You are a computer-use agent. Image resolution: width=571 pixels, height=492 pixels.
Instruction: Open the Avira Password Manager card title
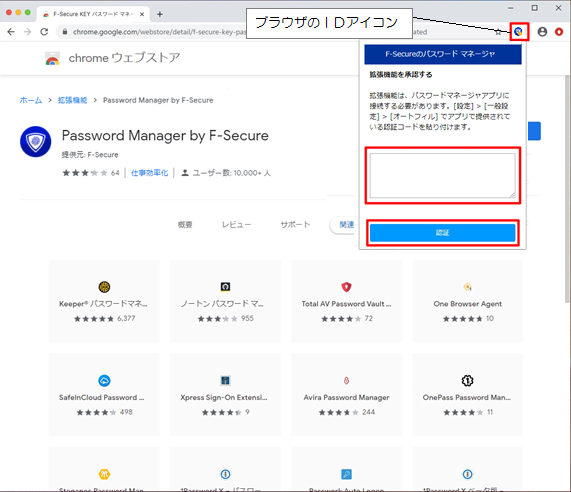(346, 397)
